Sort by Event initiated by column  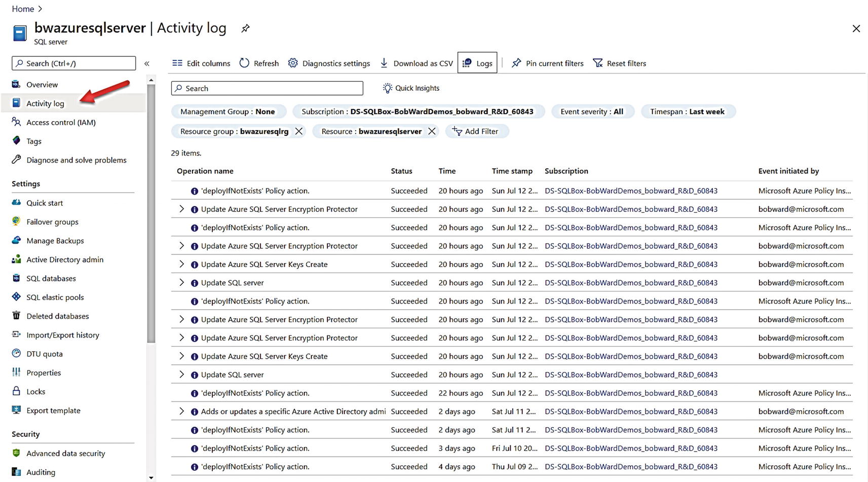point(788,171)
